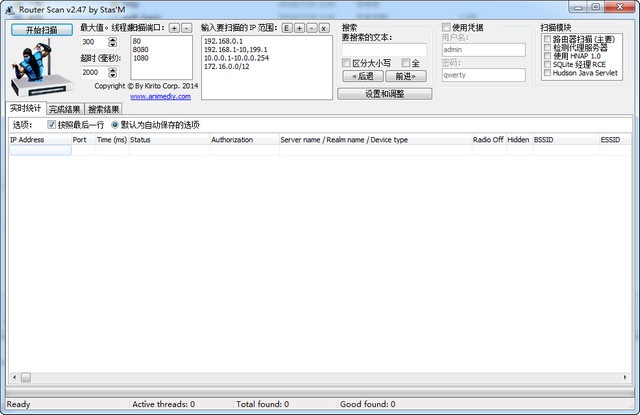Check the 路由器扫描 (主要) module

click(x=548, y=39)
